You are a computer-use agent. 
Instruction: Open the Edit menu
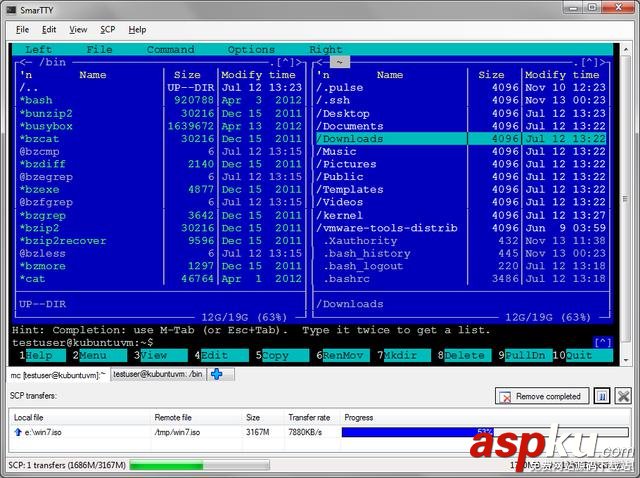(x=49, y=30)
